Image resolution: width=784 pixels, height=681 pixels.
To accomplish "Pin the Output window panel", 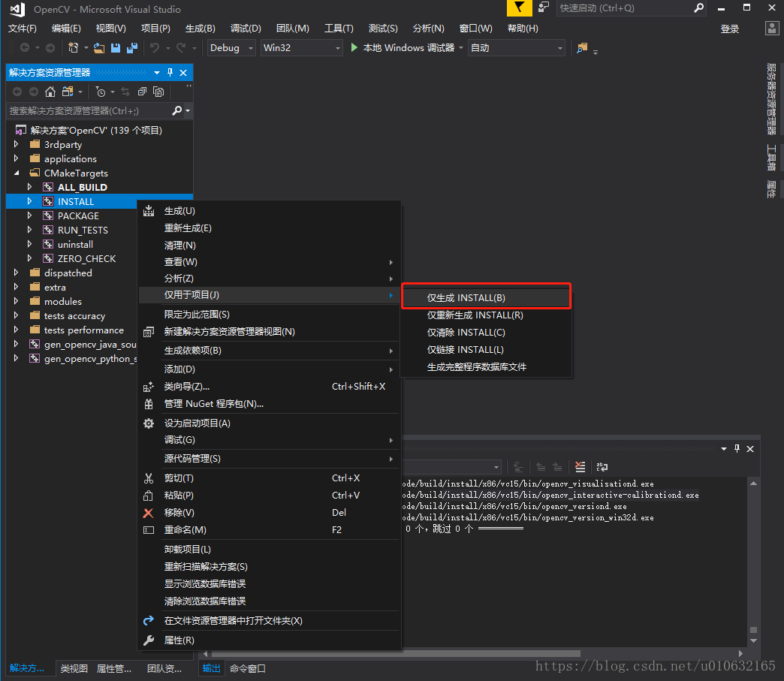I will [x=737, y=448].
